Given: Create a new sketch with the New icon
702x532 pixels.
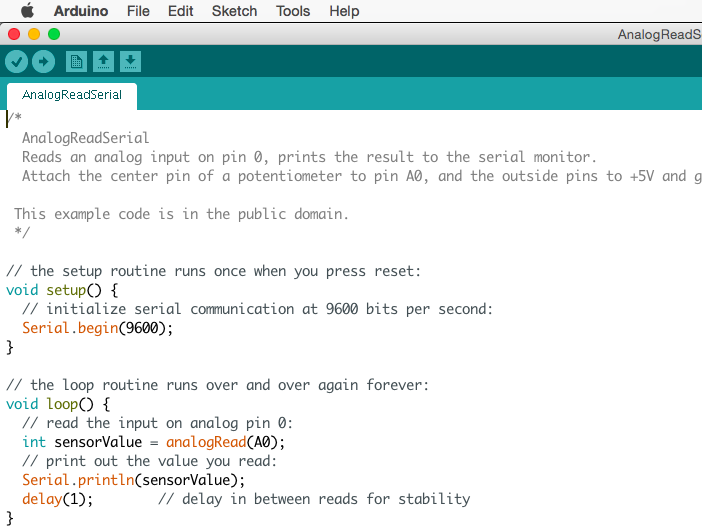Looking at the screenshot, I should pos(77,61).
